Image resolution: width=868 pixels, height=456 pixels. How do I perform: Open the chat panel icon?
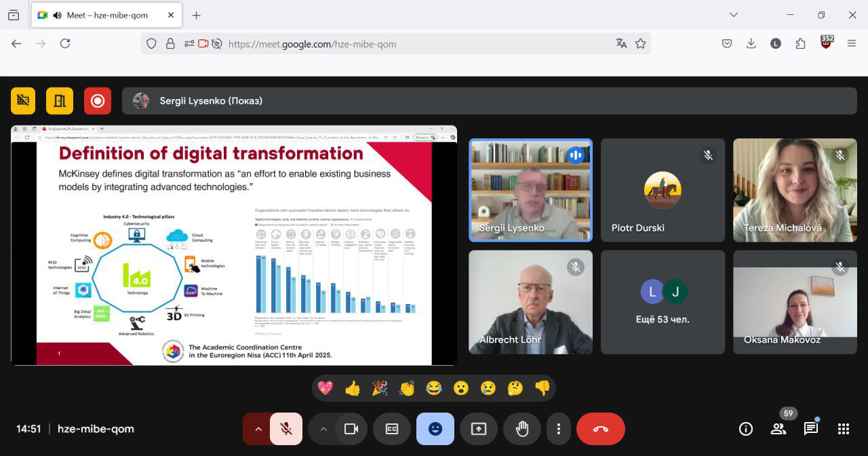[x=810, y=429]
